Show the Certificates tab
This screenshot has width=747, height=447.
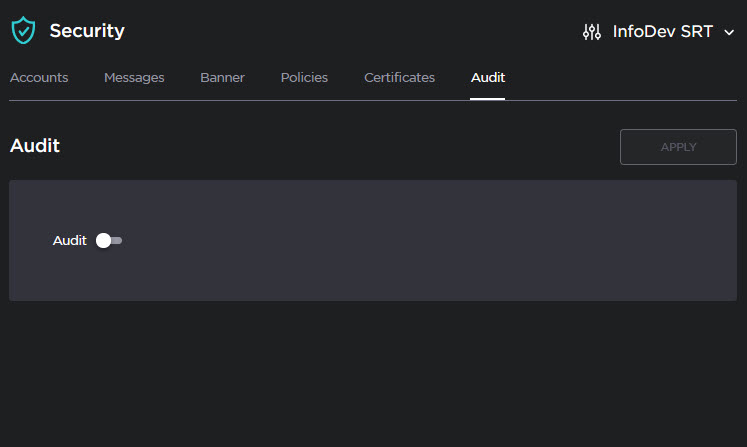pyautogui.click(x=399, y=77)
